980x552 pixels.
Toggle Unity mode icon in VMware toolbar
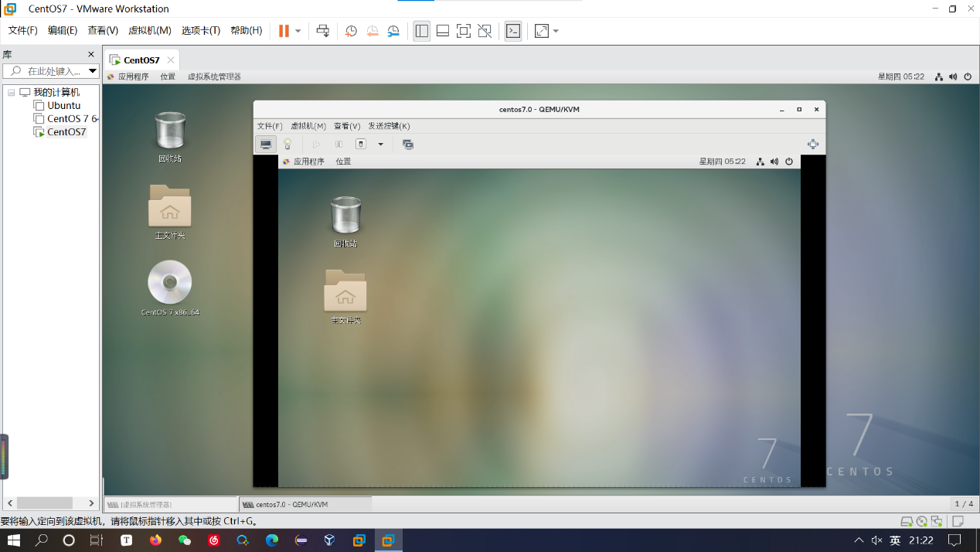click(x=485, y=31)
